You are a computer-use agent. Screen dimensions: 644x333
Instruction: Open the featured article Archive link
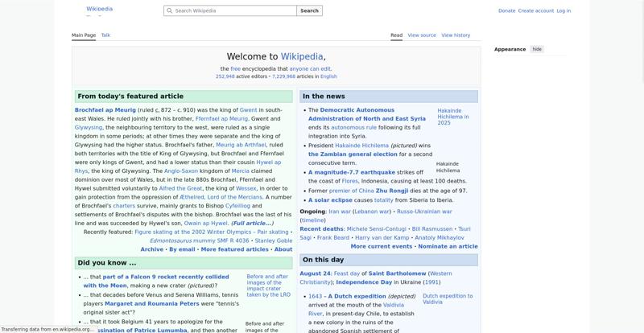coord(152,249)
